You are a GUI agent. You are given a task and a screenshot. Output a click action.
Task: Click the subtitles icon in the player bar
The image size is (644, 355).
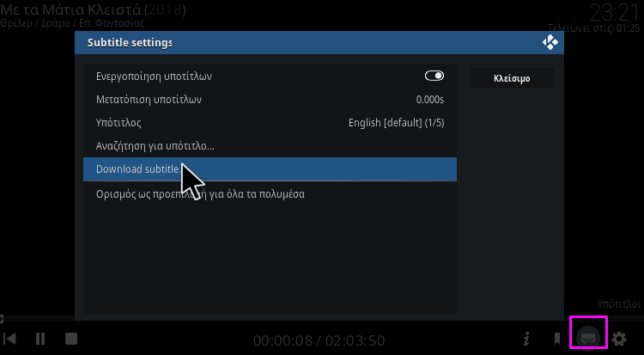coord(588,339)
